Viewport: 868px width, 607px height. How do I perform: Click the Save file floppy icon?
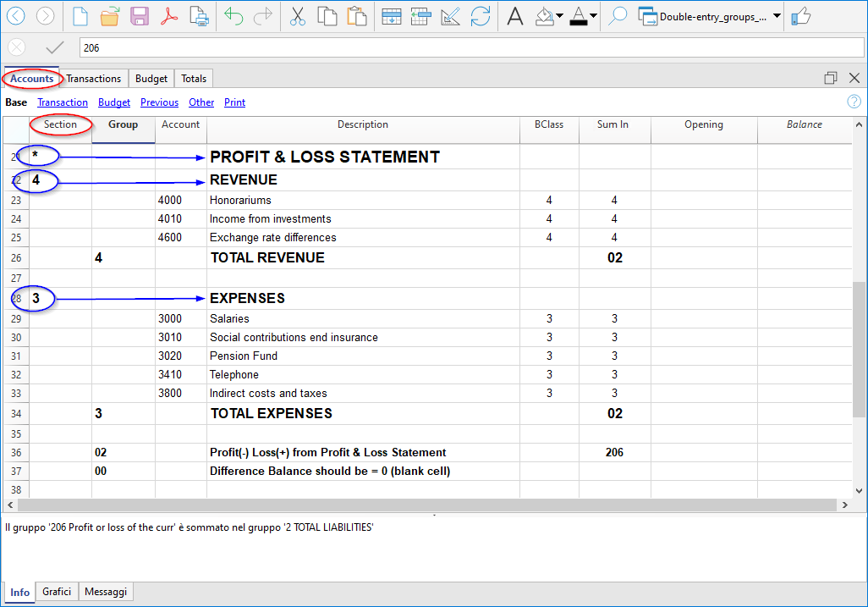point(140,16)
